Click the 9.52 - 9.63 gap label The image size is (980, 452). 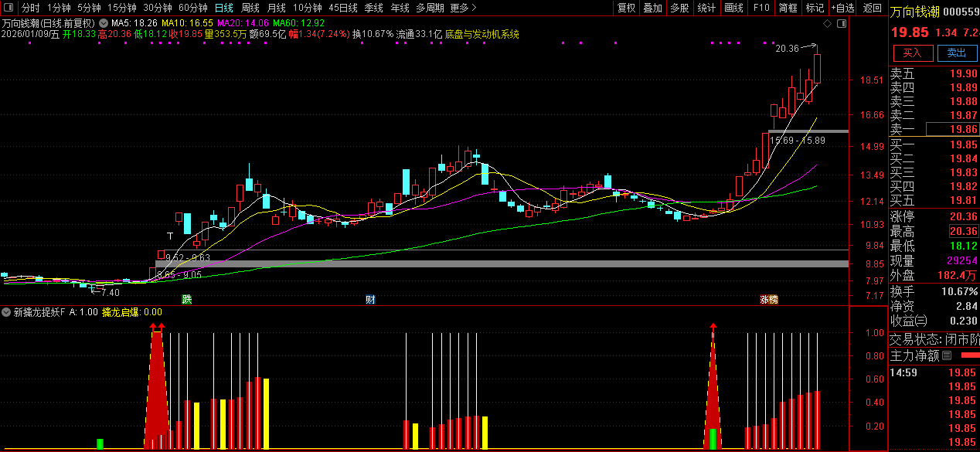pos(188,257)
